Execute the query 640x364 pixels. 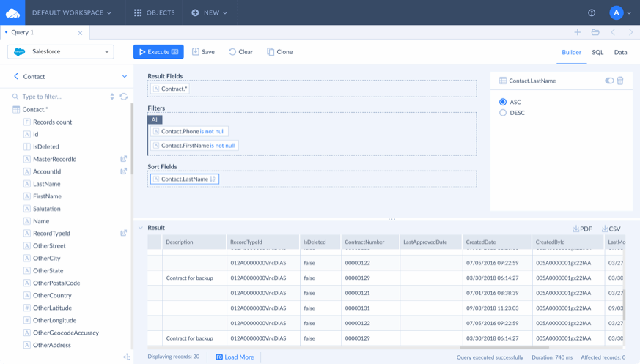pos(158,52)
